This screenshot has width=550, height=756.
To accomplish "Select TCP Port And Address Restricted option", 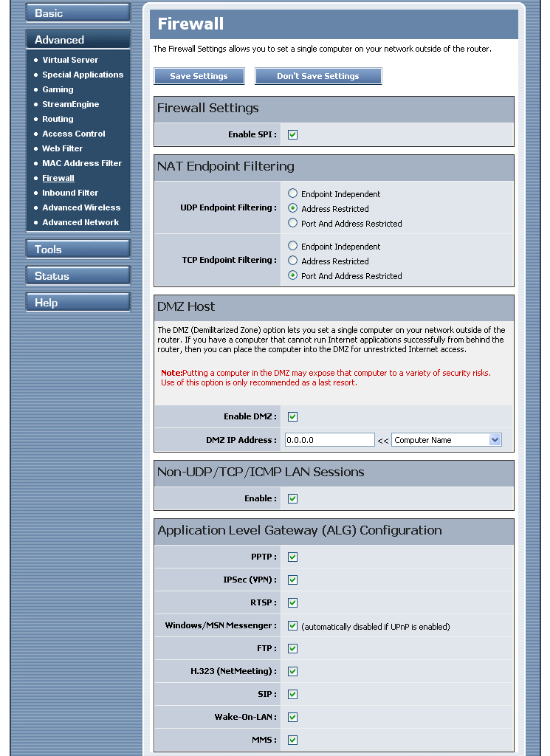I will (292, 275).
